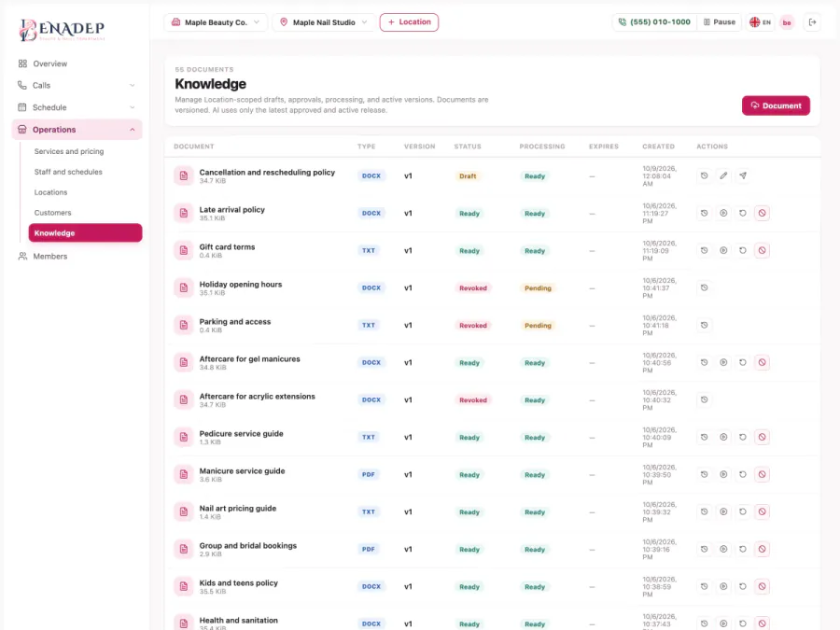Screen dimensions: 840x630
Task: Expand the Schedule menu chevron
Action: (x=133, y=107)
